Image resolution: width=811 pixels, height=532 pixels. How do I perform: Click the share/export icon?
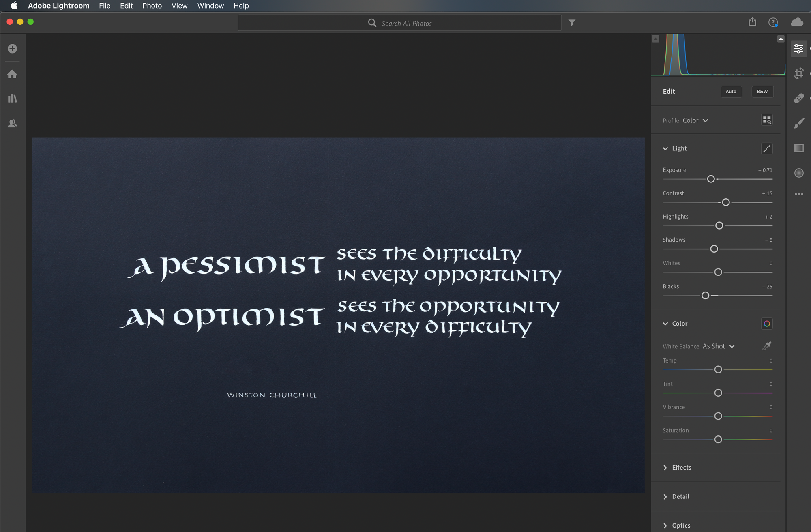pyautogui.click(x=752, y=23)
